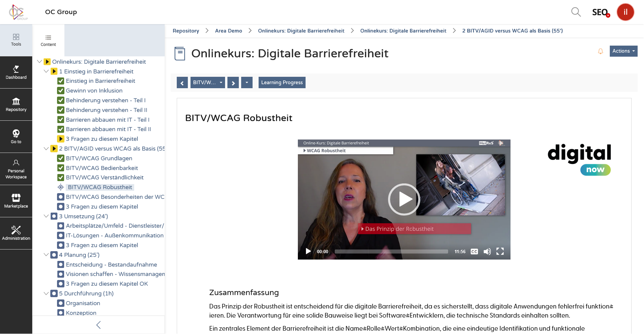644x334 pixels.
Task: Click the OC Group logo
Action: (18, 12)
